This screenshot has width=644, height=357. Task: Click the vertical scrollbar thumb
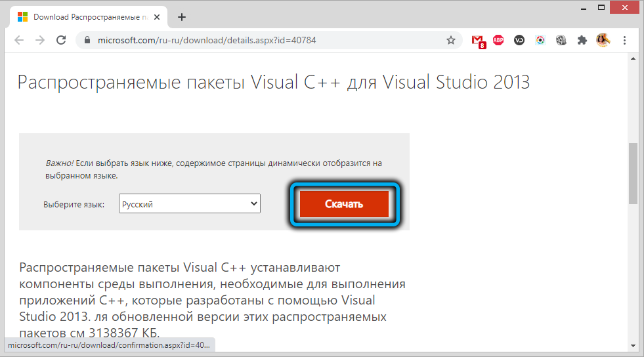pyautogui.click(x=633, y=173)
